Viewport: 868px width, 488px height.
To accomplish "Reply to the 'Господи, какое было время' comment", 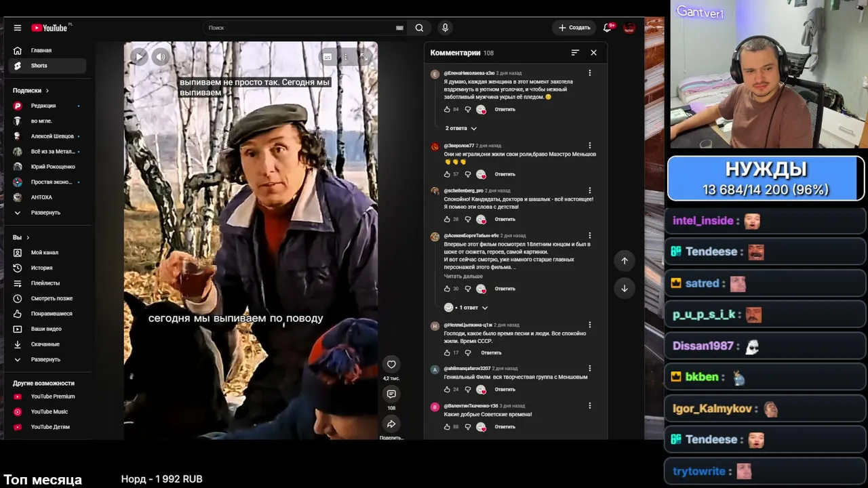I will (x=491, y=353).
